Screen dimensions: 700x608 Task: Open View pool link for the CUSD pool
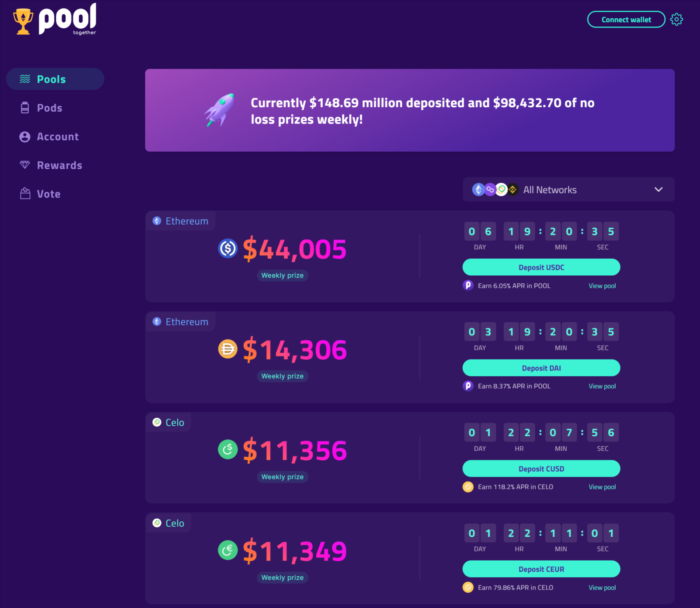602,487
